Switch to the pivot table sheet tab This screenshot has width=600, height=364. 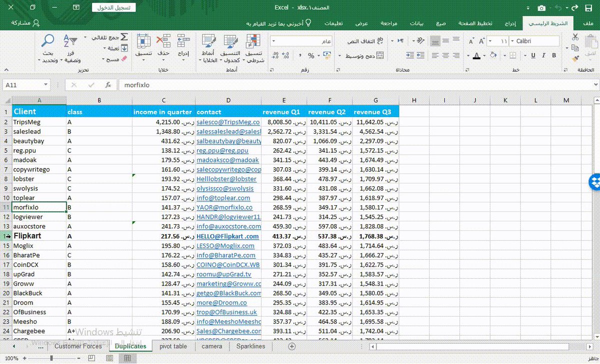click(173, 346)
